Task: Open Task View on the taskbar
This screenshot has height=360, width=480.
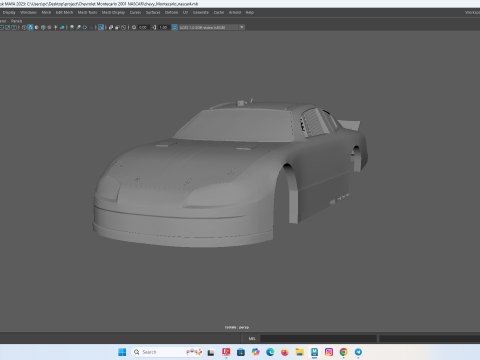Action: point(211,352)
